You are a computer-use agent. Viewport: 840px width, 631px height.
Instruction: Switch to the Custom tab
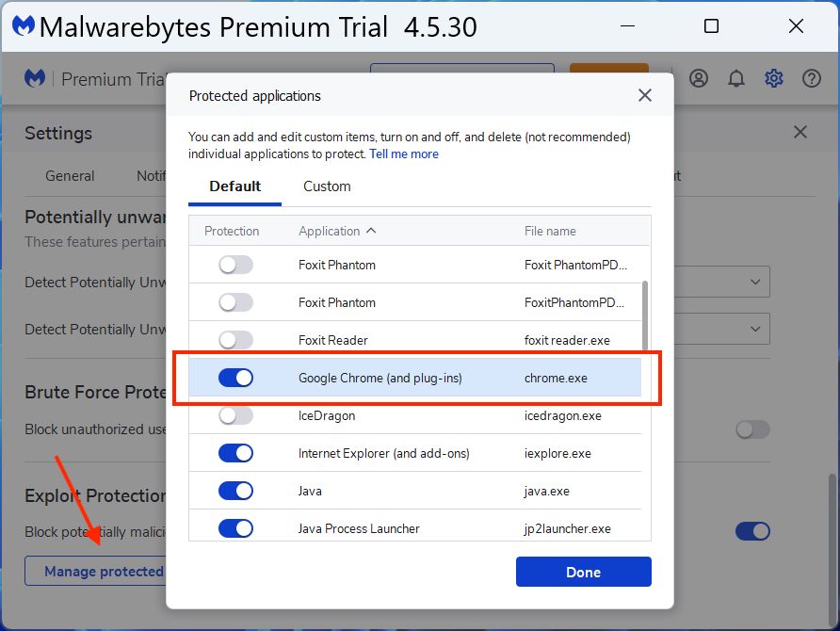pyautogui.click(x=326, y=186)
